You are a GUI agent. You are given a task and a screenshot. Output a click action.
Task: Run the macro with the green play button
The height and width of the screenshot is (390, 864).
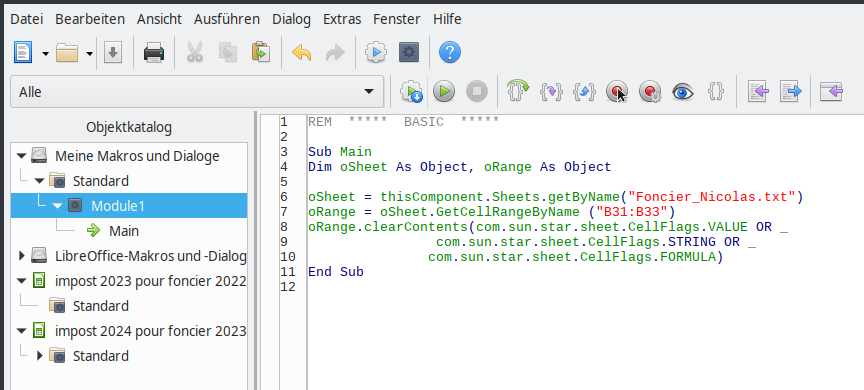click(x=444, y=91)
